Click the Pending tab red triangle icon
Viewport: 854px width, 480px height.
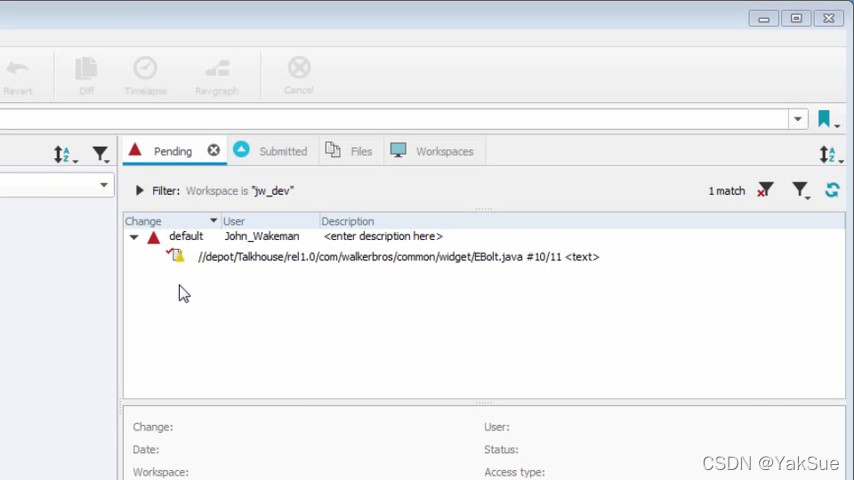click(x=135, y=149)
